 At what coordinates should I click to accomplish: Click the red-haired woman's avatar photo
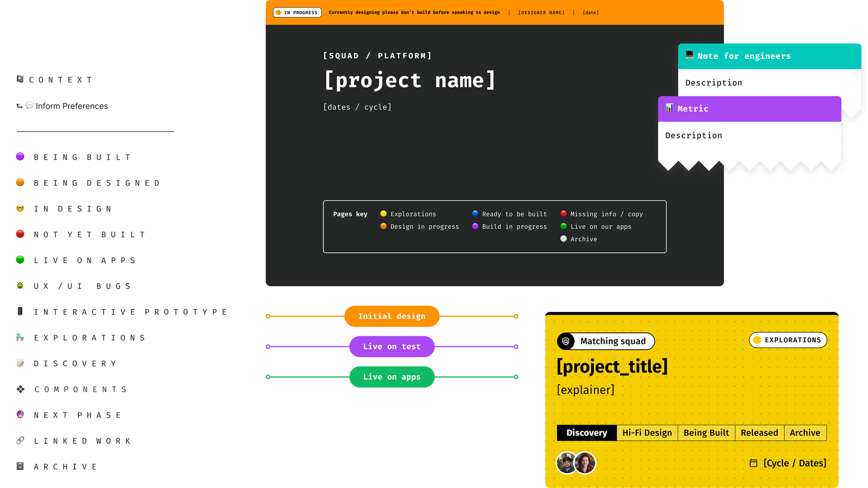[585, 463]
